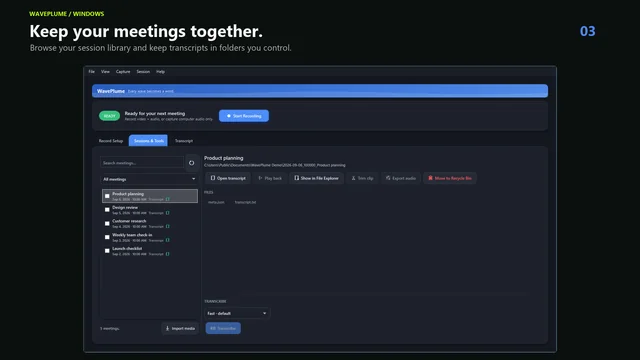Click the Start Recording button
This screenshot has height=360, width=640.
[244, 116]
